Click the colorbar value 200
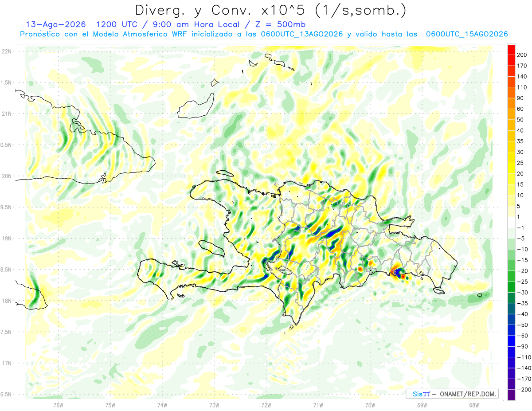 [522, 55]
